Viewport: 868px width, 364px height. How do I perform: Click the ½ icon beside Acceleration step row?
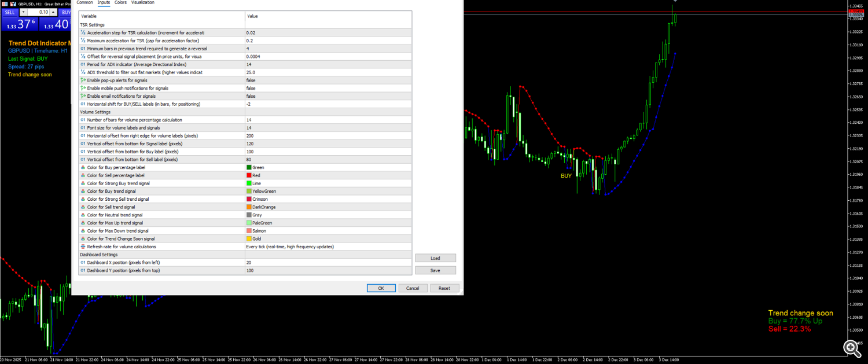[x=83, y=32]
